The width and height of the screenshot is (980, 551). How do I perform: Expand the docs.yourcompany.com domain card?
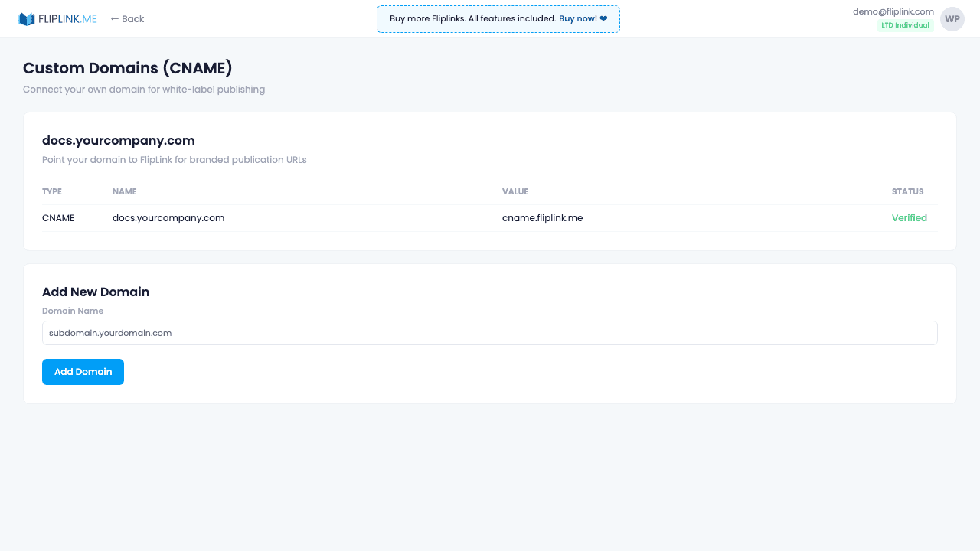[119, 140]
